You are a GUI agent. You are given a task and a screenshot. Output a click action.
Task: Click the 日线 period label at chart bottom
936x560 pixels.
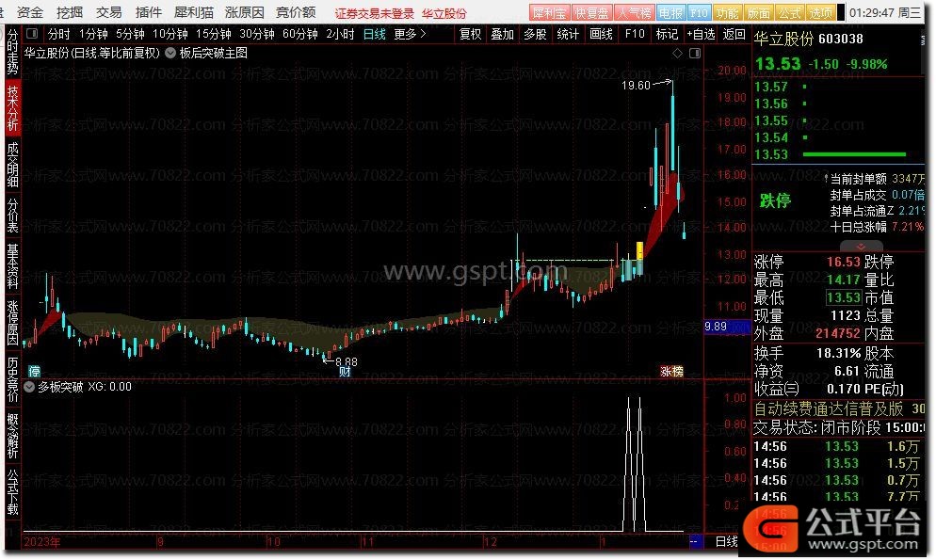coord(726,541)
